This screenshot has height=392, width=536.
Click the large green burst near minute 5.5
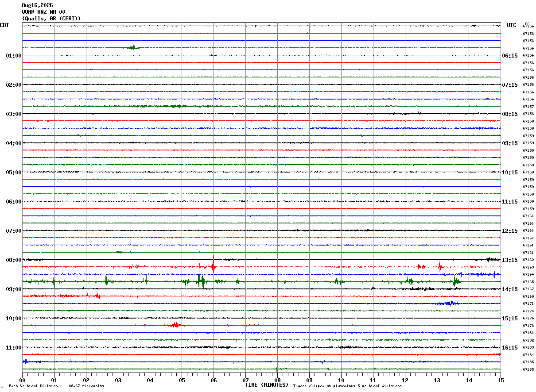201,281
